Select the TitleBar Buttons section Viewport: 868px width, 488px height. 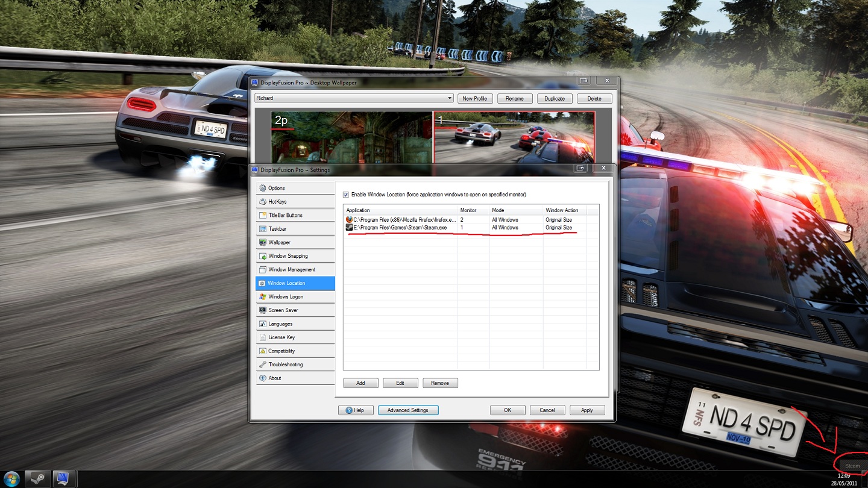[295, 215]
